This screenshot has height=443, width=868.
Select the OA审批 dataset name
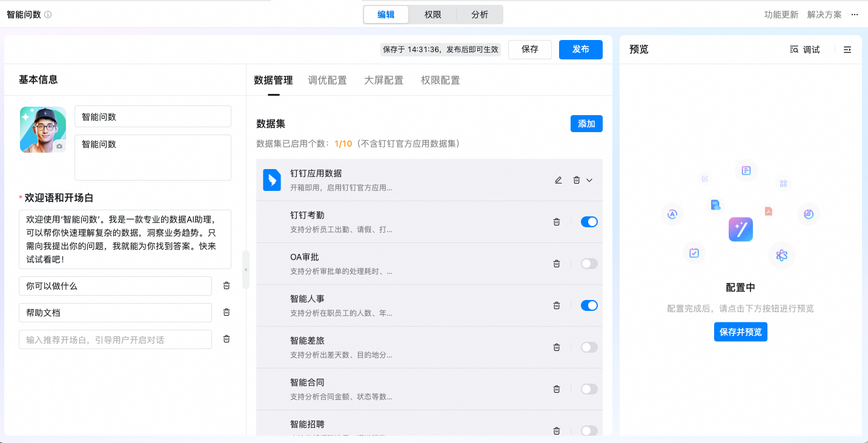coord(304,257)
